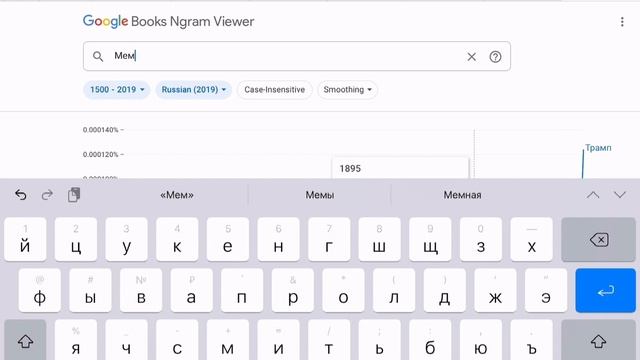
Task: Tap the г key
Action: [329, 240]
